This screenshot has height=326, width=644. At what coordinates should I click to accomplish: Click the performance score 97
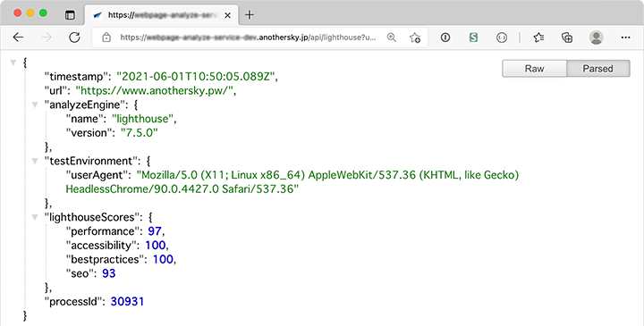[x=155, y=231]
